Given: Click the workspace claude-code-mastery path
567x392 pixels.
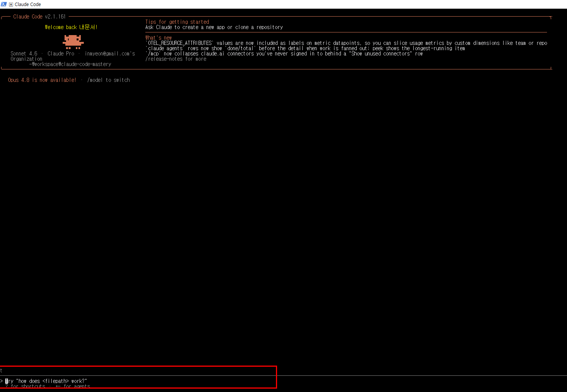Looking at the screenshot, I should coord(70,64).
